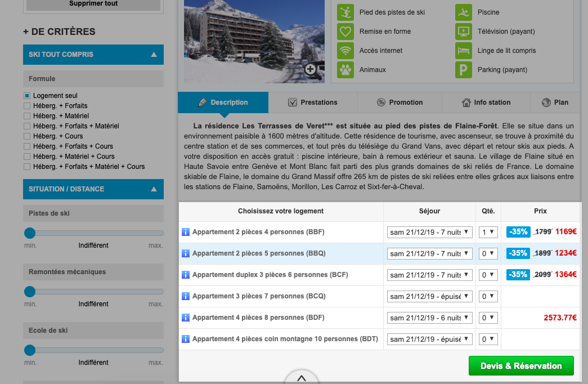
Task: Open info icon for Appartement 2 pièces 4 personnes
Action: [186, 232]
